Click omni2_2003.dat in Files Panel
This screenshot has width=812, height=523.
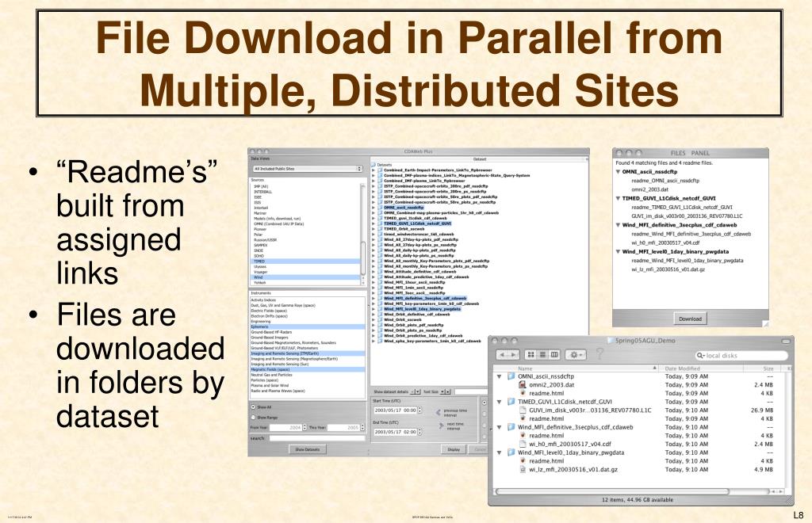coord(650,189)
